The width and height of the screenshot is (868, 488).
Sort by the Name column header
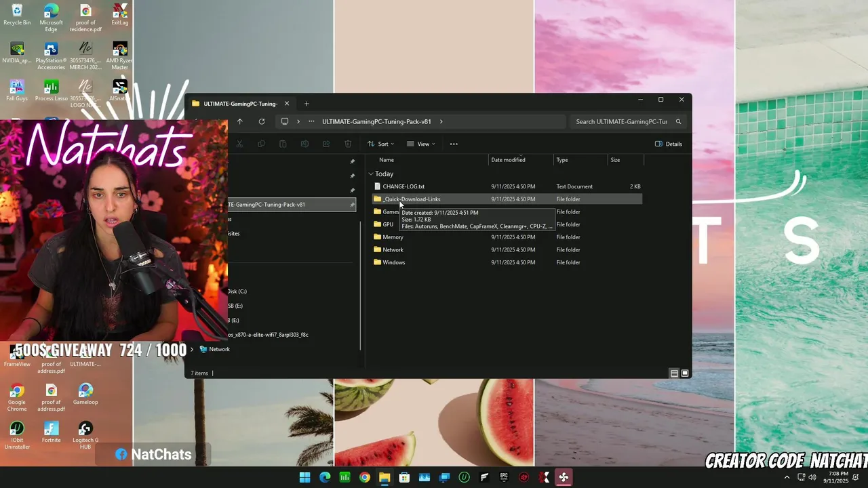(x=387, y=160)
